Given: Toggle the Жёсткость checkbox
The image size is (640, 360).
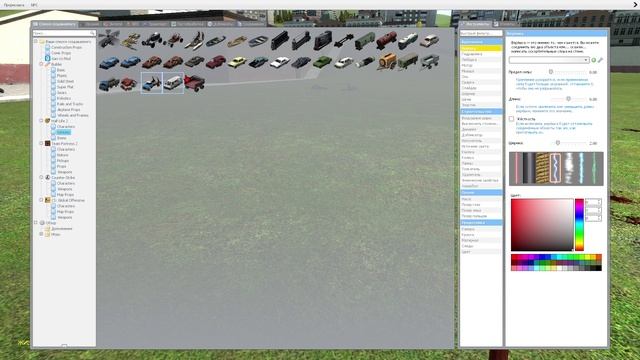Looking at the screenshot, I should [511, 119].
